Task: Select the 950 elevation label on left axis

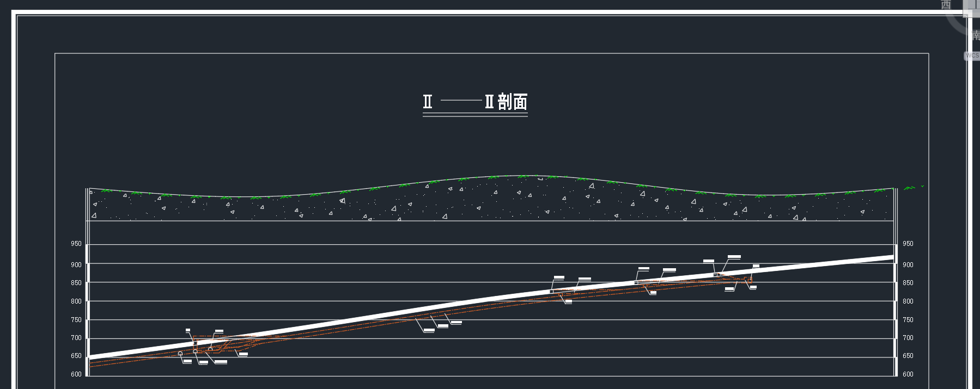Action: (x=76, y=244)
